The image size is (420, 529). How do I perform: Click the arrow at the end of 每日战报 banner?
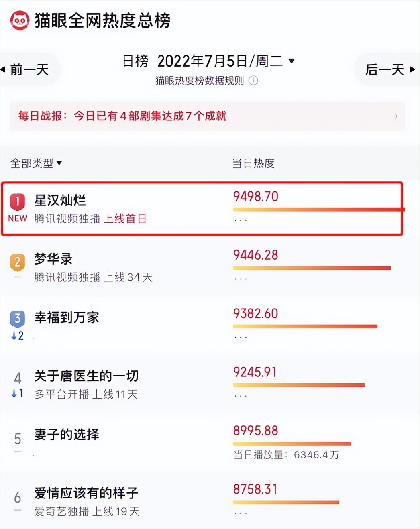[x=396, y=116]
